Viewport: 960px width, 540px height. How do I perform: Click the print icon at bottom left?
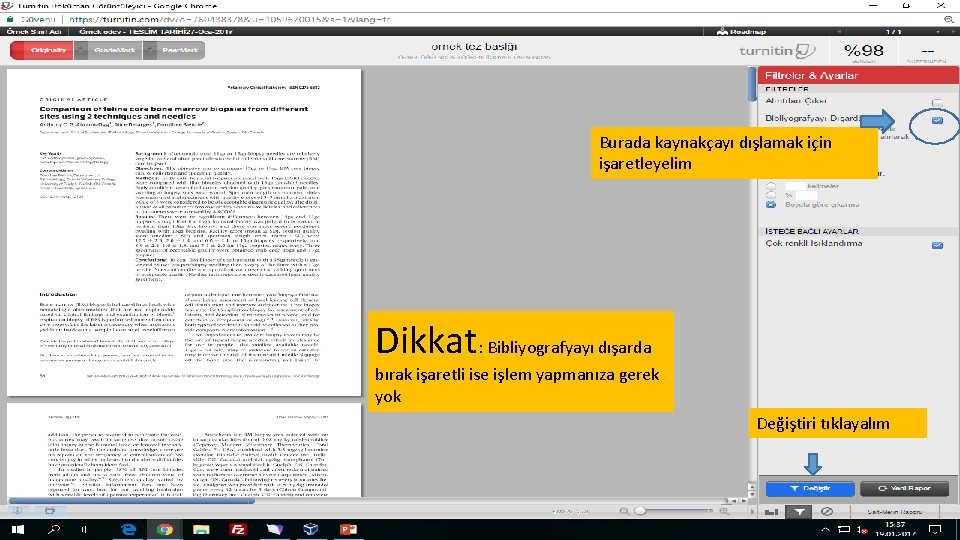click(50, 511)
